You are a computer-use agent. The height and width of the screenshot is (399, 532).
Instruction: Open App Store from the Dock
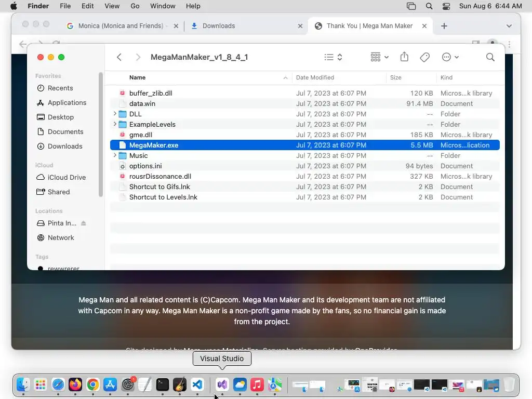coord(110,384)
